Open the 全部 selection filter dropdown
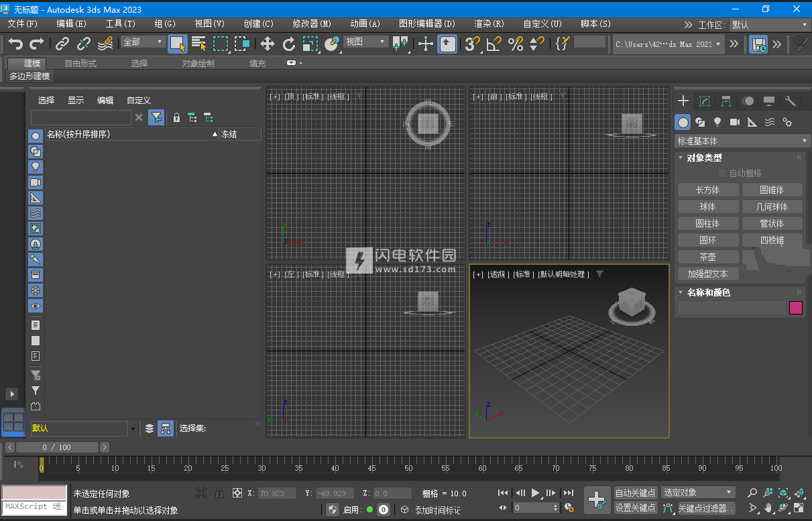The image size is (812, 521). (x=143, y=42)
